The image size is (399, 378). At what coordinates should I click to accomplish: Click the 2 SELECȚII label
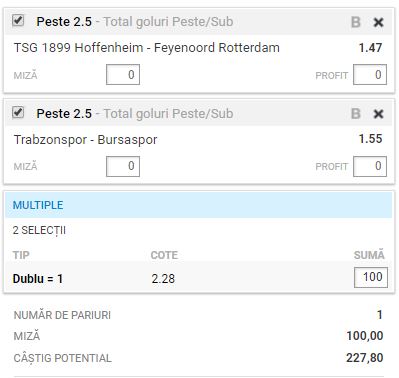click(x=39, y=231)
